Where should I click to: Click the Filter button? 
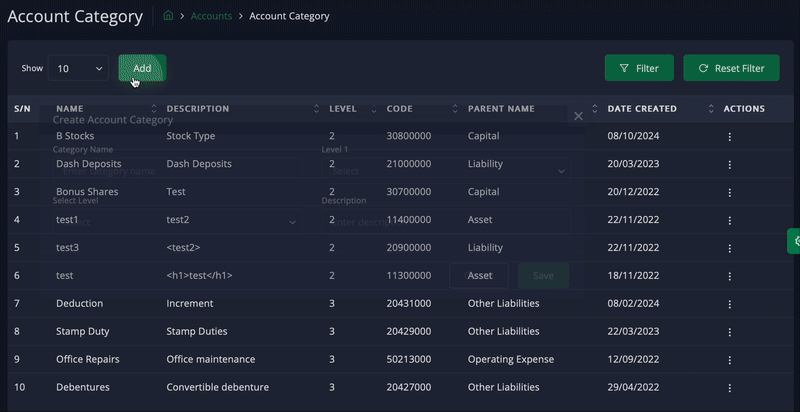click(638, 68)
